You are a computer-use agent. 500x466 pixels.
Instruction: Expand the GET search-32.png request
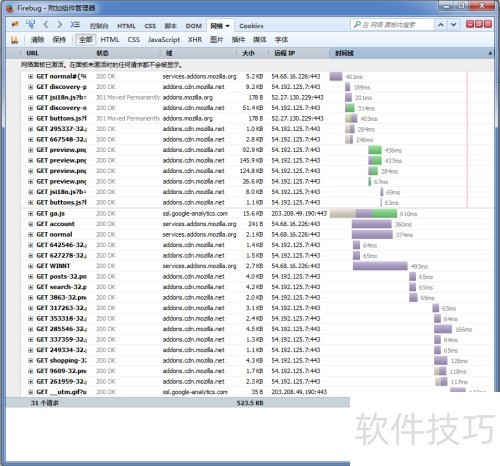coord(30,287)
